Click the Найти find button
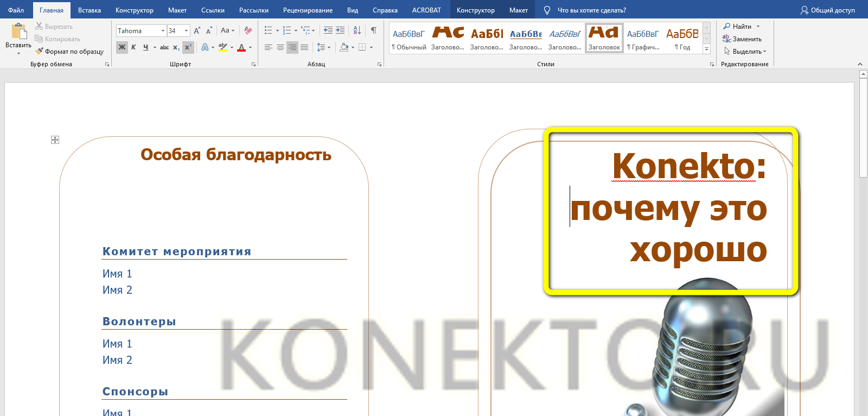Screen dimensions: 868x416 point(738,26)
